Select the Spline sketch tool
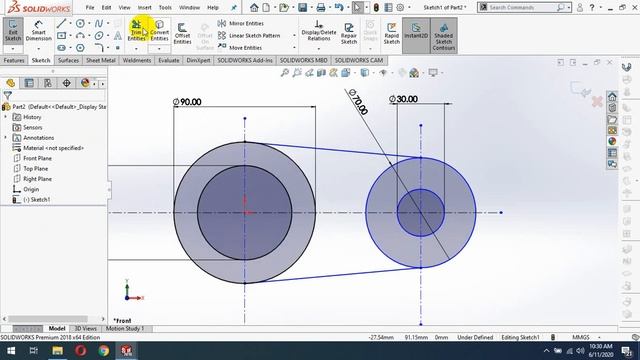The width and height of the screenshot is (640, 360). coord(99,24)
